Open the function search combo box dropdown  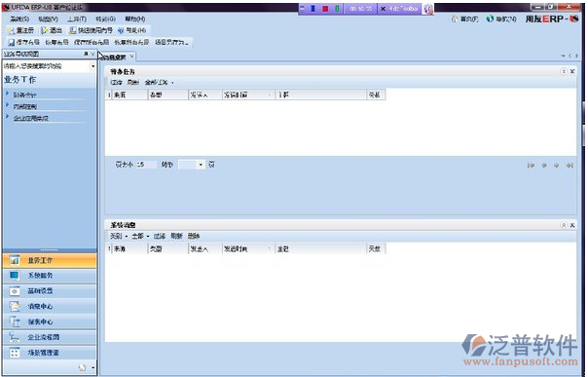coord(93,66)
